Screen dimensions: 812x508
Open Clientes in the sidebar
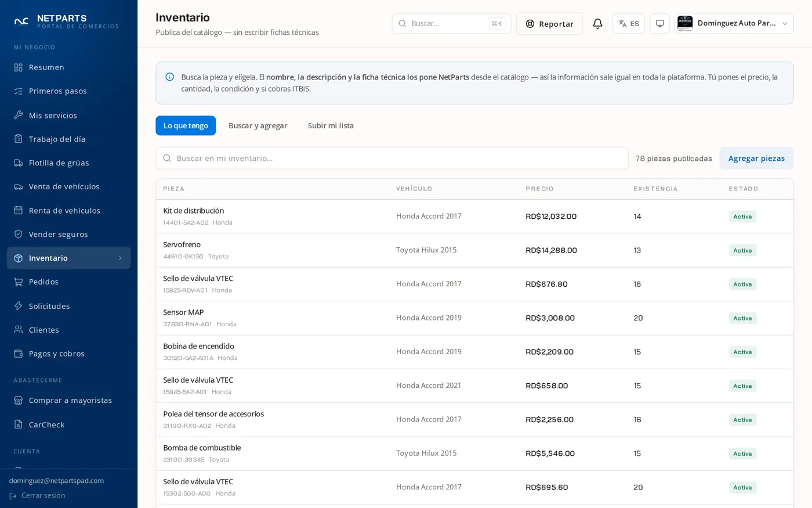tap(68, 330)
